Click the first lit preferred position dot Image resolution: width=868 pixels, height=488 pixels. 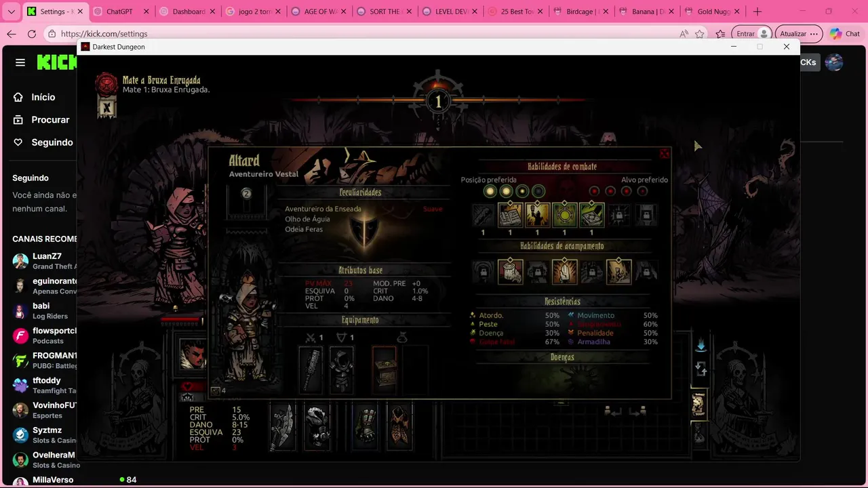(x=490, y=192)
